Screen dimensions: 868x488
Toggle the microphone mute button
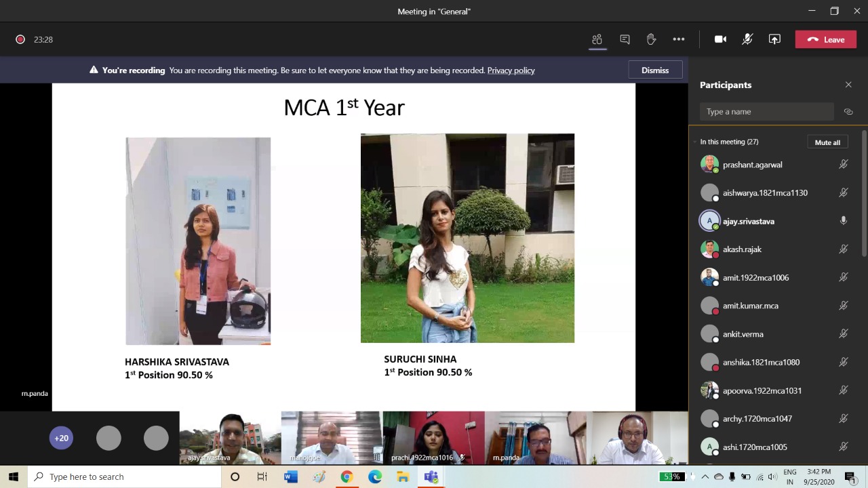point(747,39)
